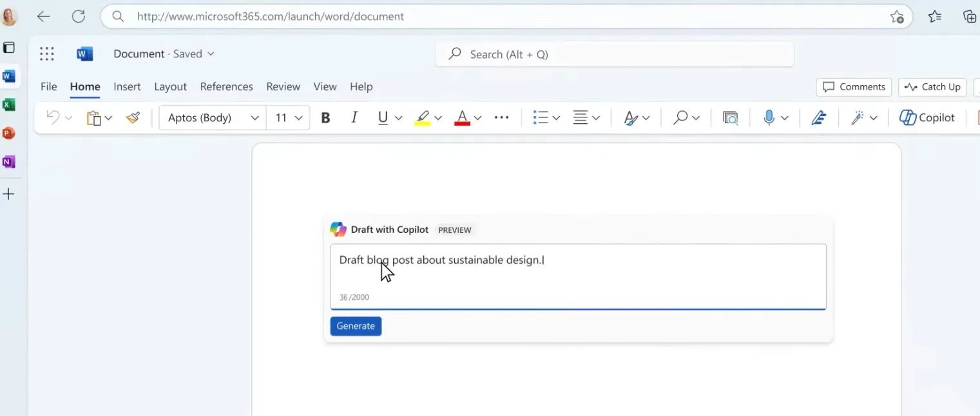Viewport: 980px width, 416px height.
Task: Click the Generate button
Action: [x=356, y=326]
